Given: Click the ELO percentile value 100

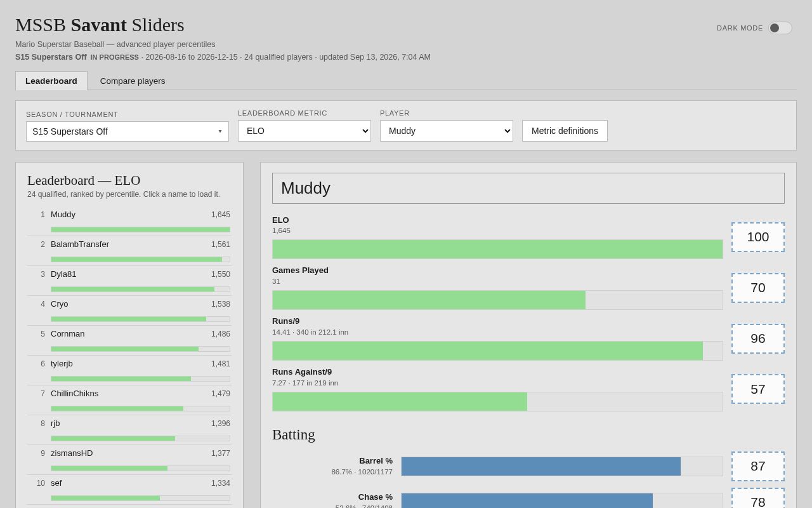Looking at the screenshot, I should pos(758,237).
